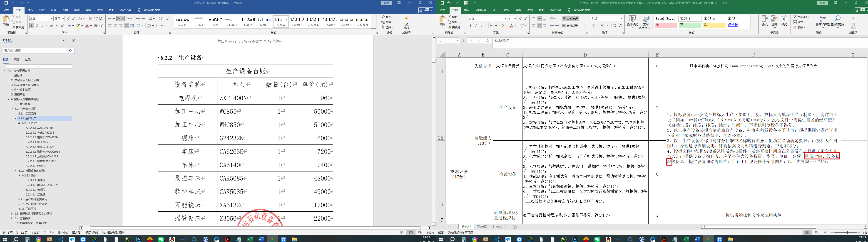Apply 超链接 cell style in Excel
Viewport: 868px width, 242px height.
(733, 25)
